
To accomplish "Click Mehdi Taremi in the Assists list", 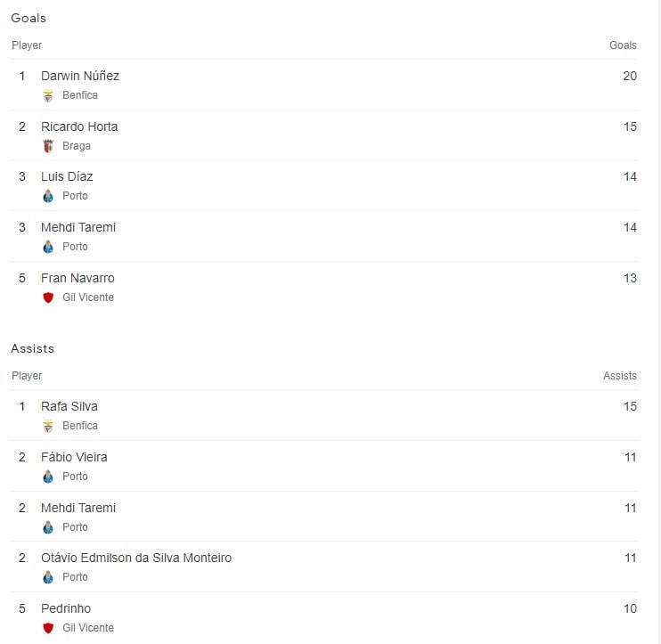I will [78, 508].
